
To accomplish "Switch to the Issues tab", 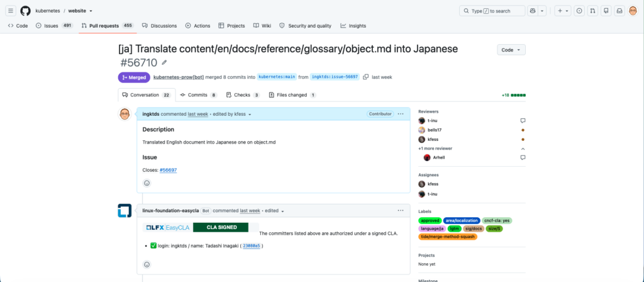I will [x=54, y=25].
